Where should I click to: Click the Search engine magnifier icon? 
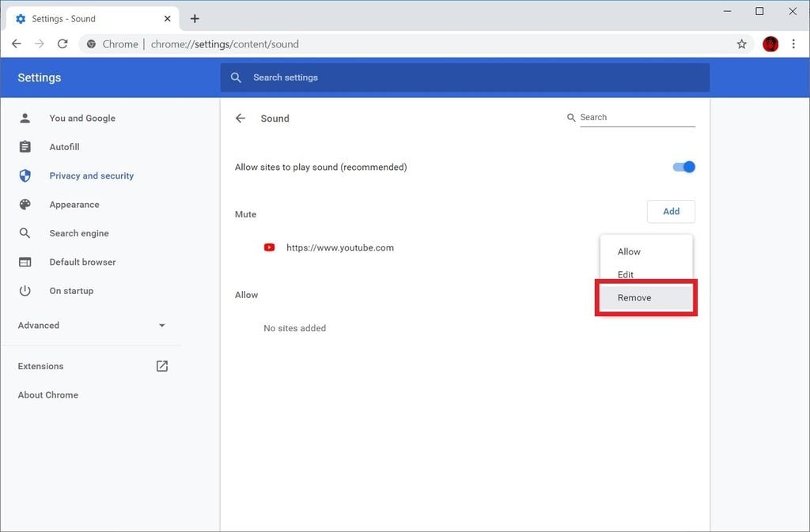tap(25, 233)
